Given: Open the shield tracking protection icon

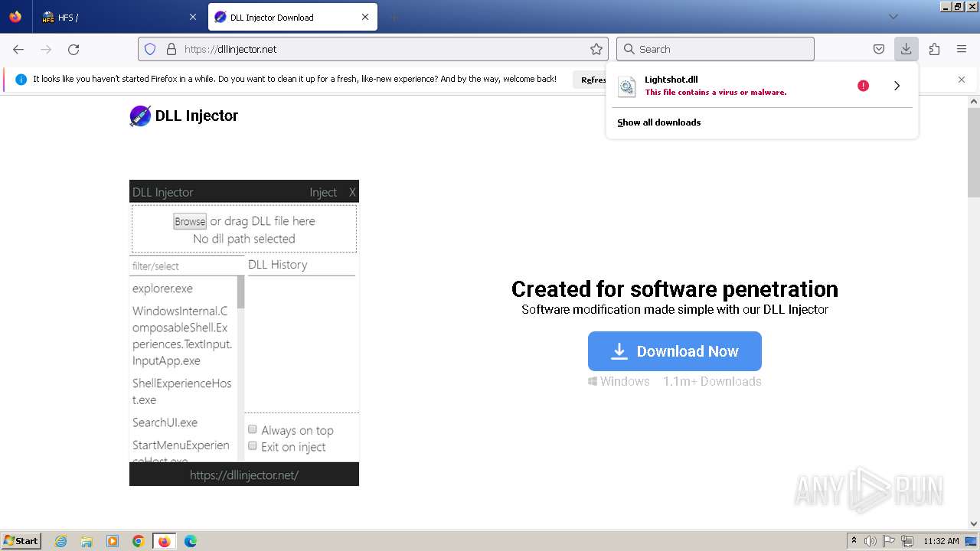Looking at the screenshot, I should coord(150,49).
